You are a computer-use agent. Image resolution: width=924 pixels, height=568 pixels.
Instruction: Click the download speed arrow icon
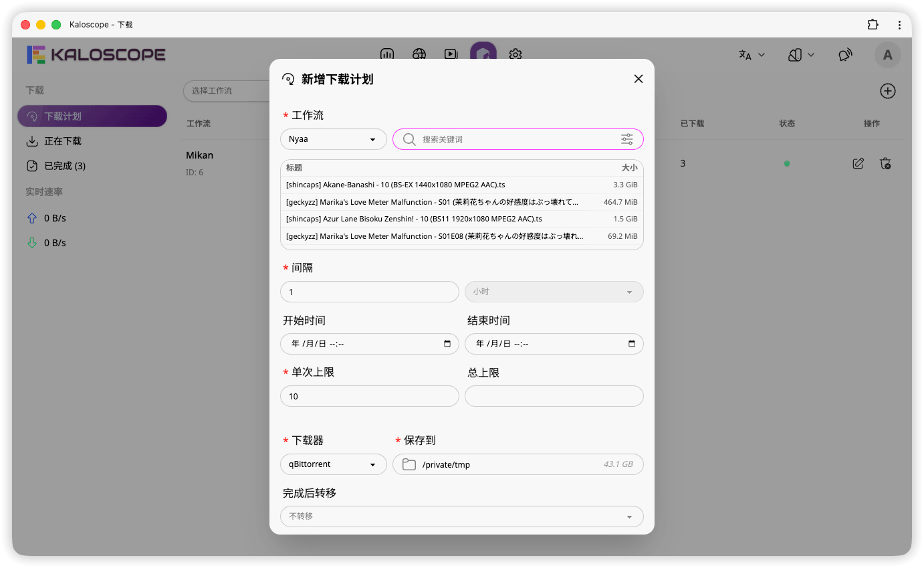31,243
